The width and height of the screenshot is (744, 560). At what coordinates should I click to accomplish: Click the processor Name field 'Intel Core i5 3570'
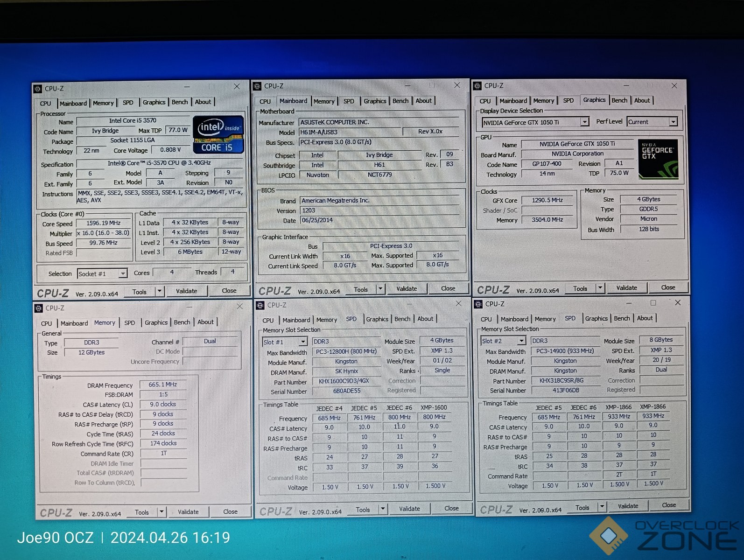tap(133, 121)
